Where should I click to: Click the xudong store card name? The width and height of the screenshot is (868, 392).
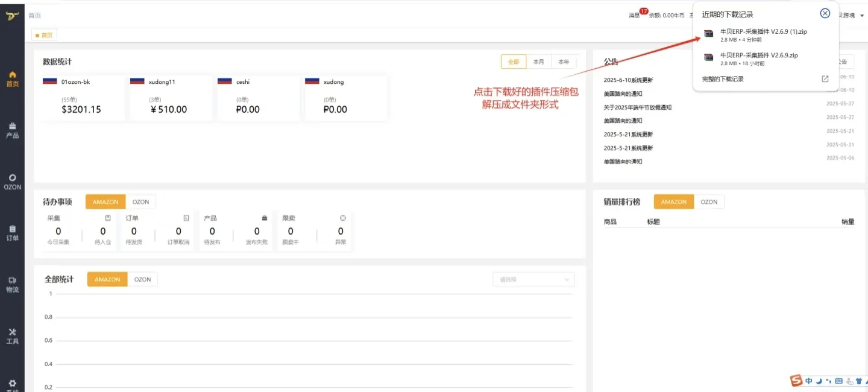[334, 81]
